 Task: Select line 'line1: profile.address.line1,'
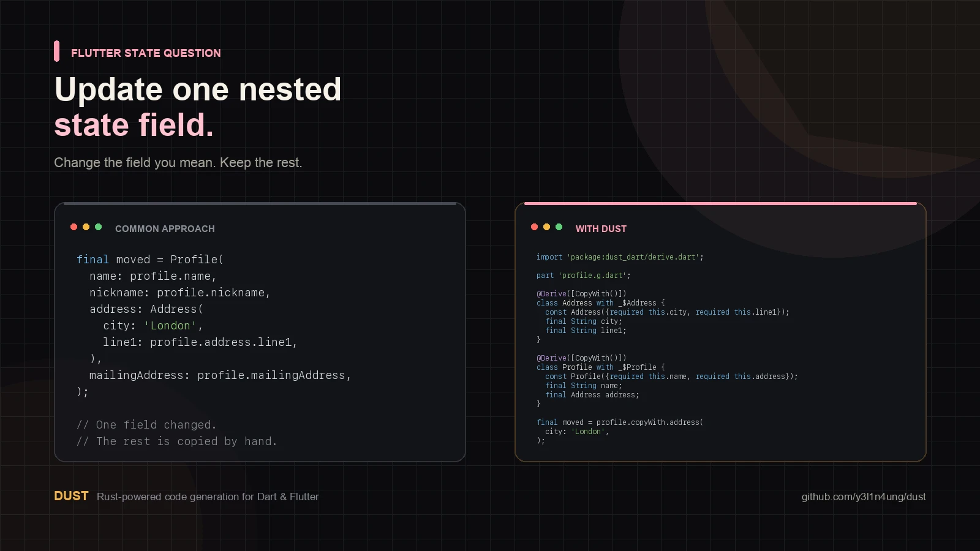click(200, 342)
